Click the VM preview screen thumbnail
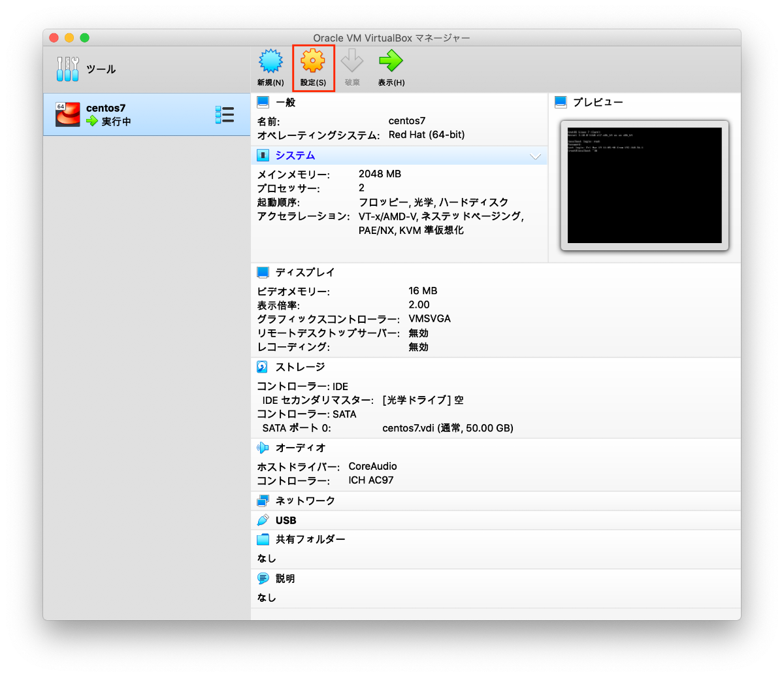The width and height of the screenshot is (784, 677). pyautogui.click(x=644, y=185)
